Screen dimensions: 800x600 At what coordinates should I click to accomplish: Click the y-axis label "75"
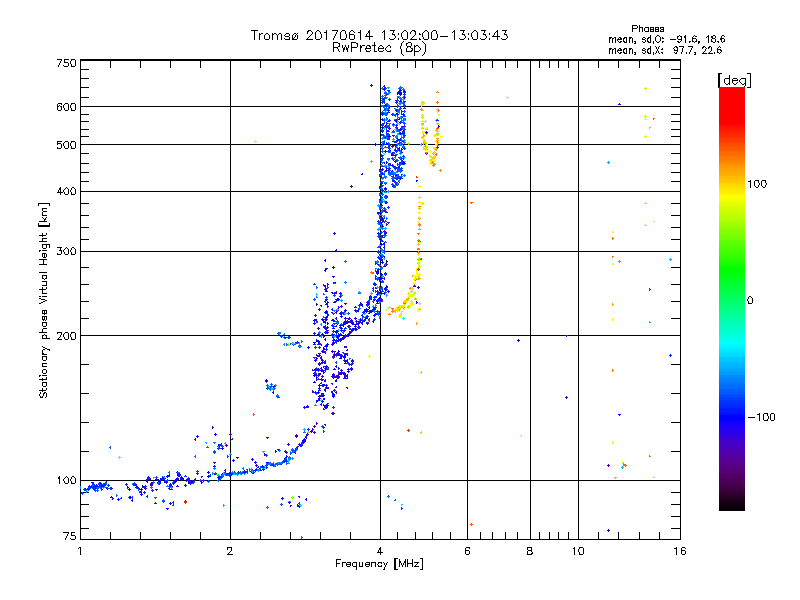(70, 536)
